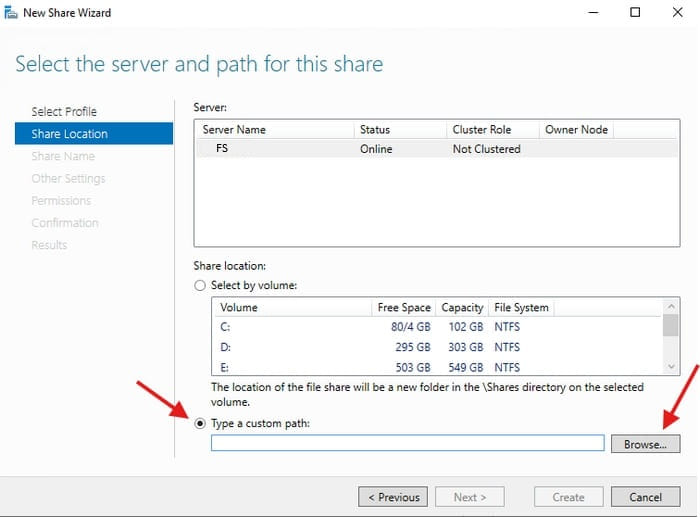
Task: Choose the 'Type a custom path' option
Action: [x=200, y=423]
